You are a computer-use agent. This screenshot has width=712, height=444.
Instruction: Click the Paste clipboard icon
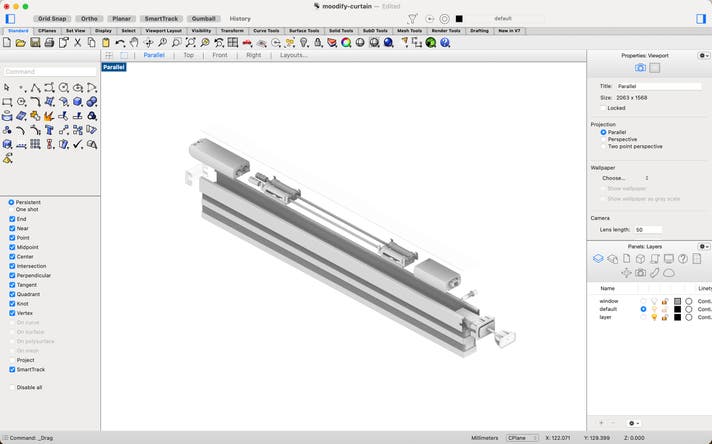pos(106,43)
